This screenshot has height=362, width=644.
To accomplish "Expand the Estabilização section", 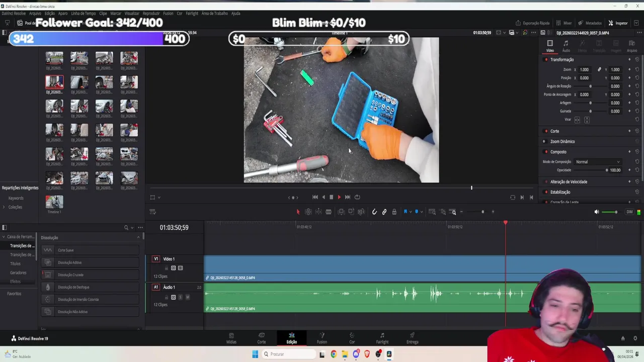I will pos(560,192).
